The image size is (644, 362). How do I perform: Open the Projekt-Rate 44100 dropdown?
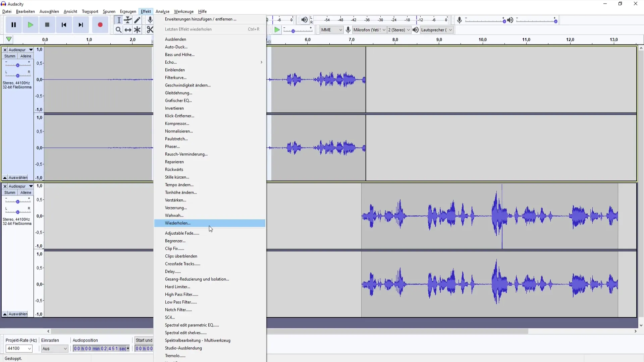click(x=19, y=349)
